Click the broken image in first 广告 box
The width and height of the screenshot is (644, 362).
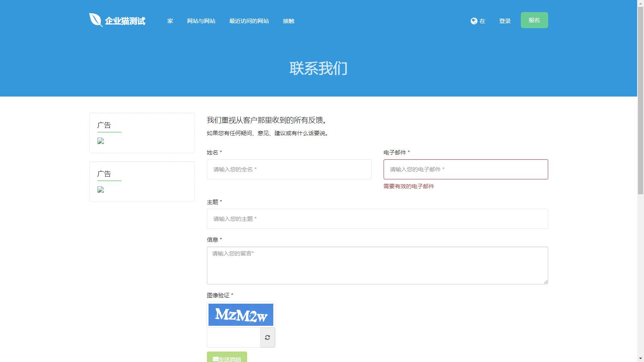coord(101,141)
